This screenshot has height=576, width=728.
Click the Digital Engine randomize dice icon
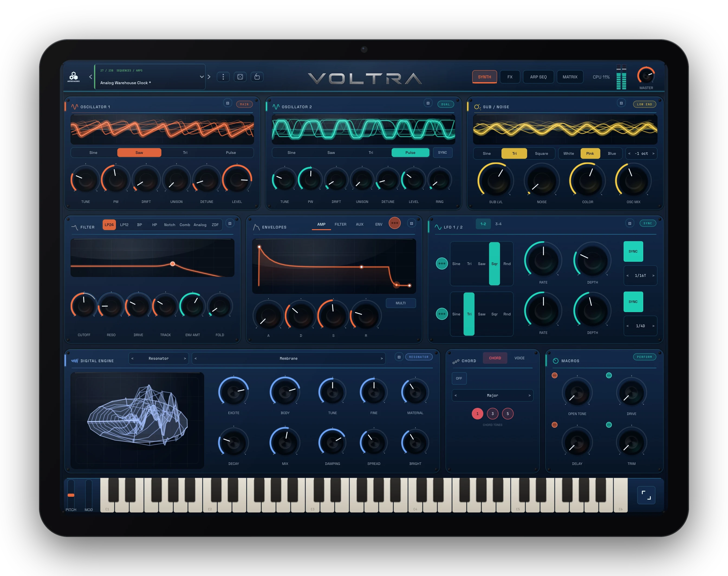tap(399, 357)
